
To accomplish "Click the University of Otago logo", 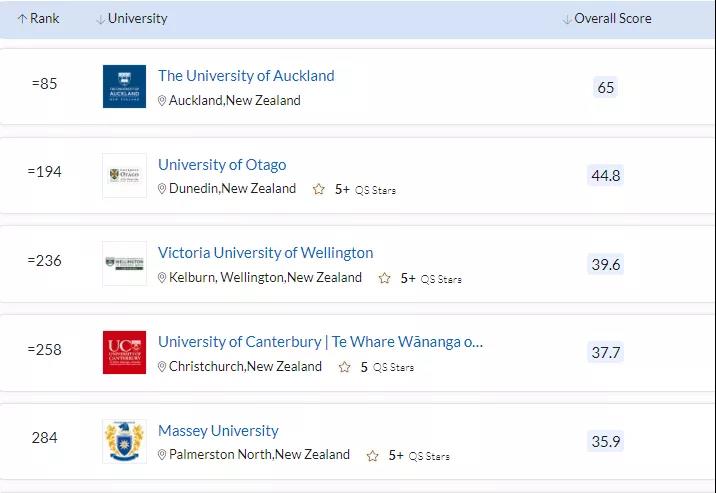I will [124, 175].
